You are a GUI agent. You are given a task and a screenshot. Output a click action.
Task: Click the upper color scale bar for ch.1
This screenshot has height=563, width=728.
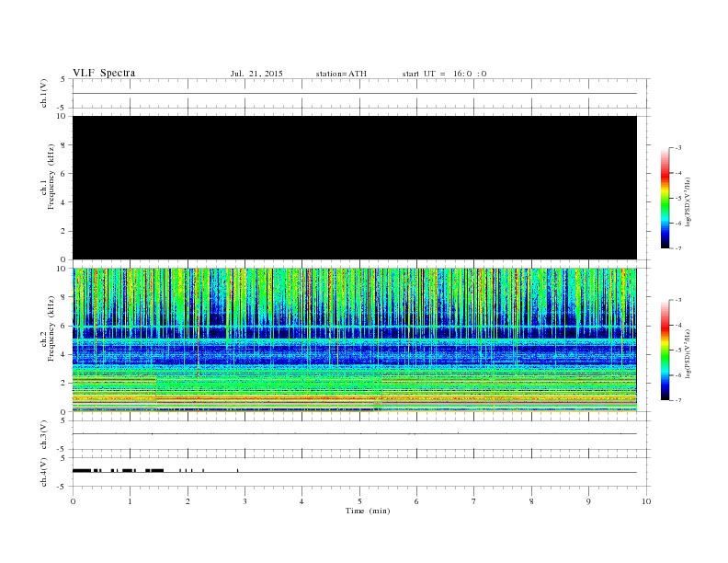(665, 199)
